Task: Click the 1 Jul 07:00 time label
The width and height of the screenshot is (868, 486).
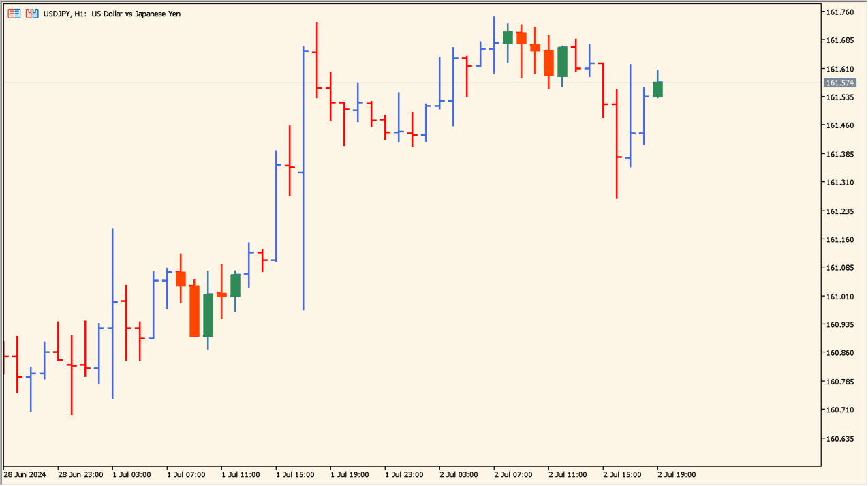Action: [186, 475]
